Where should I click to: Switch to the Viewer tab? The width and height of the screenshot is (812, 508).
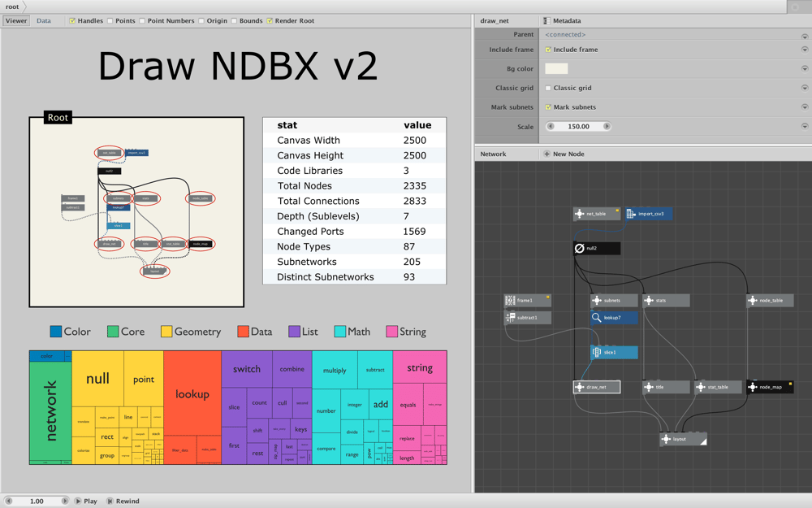point(16,21)
